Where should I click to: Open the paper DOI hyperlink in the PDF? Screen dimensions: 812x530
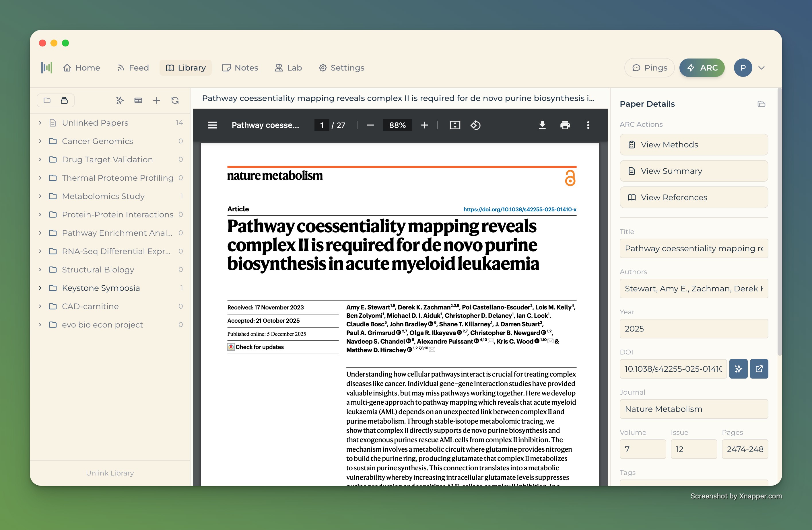coord(520,209)
